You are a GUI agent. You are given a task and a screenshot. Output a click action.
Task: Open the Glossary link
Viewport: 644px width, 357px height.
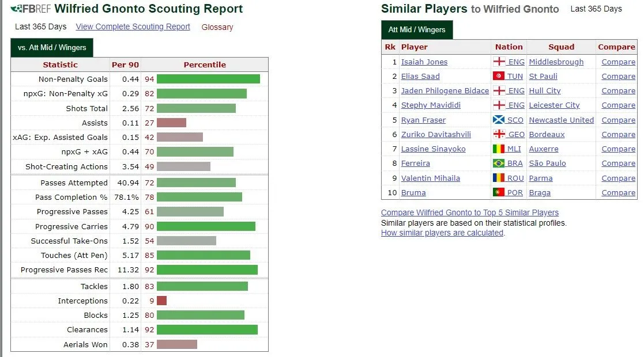217,27
